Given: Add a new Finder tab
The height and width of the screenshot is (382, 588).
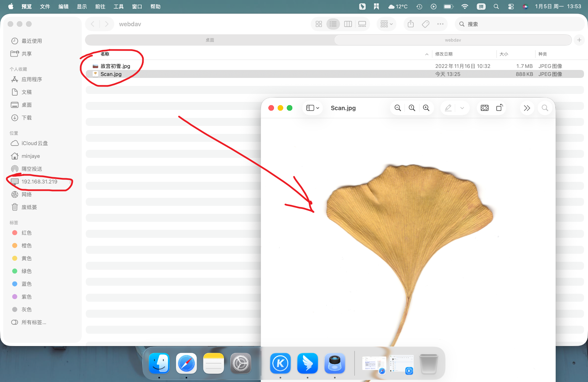Looking at the screenshot, I should pos(579,40).
